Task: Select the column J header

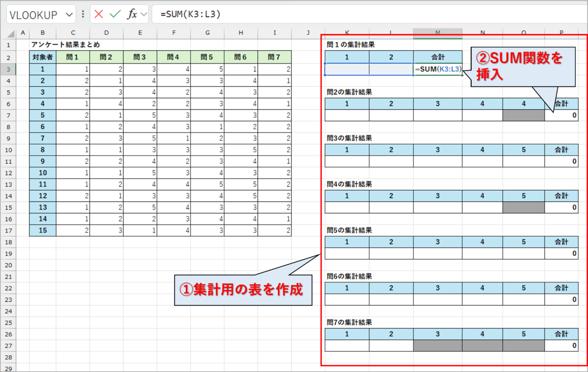Action: (x=308, y=33)
